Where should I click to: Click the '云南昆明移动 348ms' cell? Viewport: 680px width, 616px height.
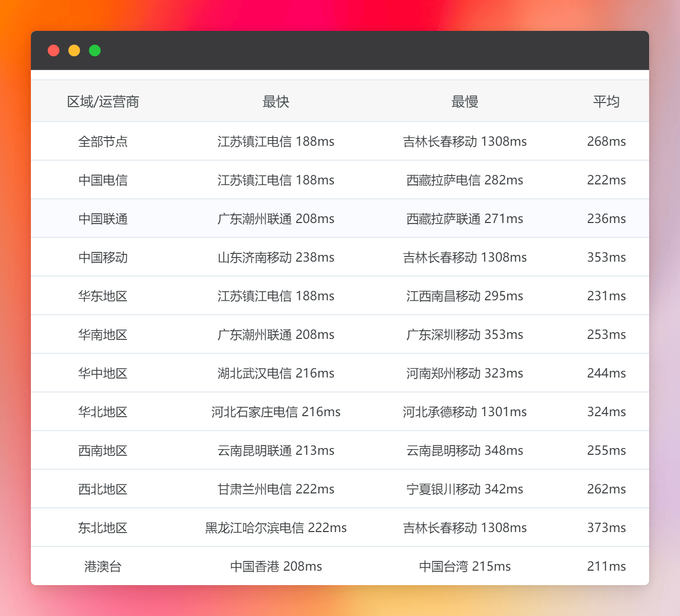(465, 450)
